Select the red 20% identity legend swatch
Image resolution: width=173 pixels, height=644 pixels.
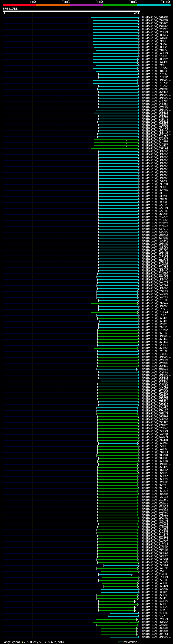point(19,5)
